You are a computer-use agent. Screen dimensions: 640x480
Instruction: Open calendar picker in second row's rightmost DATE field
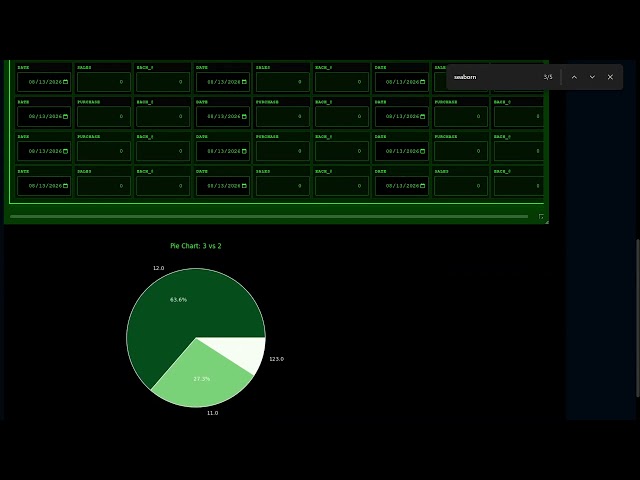(x=422, y=116)
